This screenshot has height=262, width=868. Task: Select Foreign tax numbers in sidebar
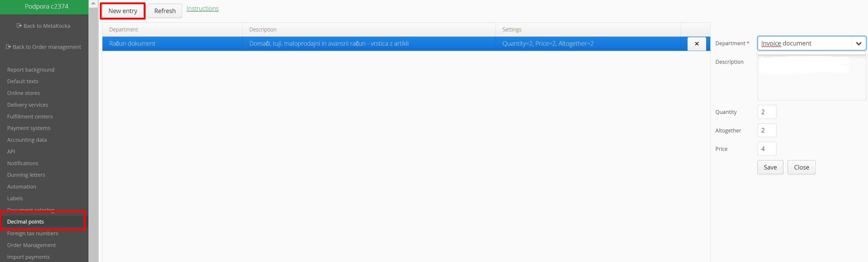click(33, 234)
